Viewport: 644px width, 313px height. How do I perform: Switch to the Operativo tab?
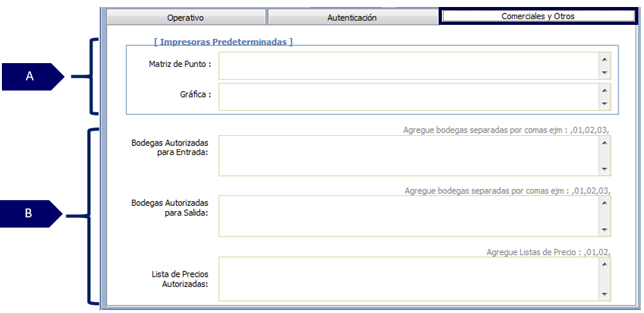tap(186, 18)
